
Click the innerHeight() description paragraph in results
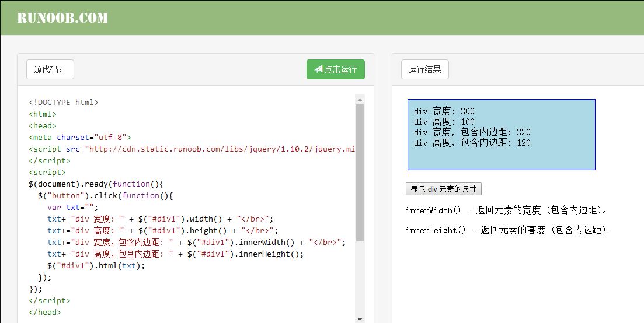509,230
